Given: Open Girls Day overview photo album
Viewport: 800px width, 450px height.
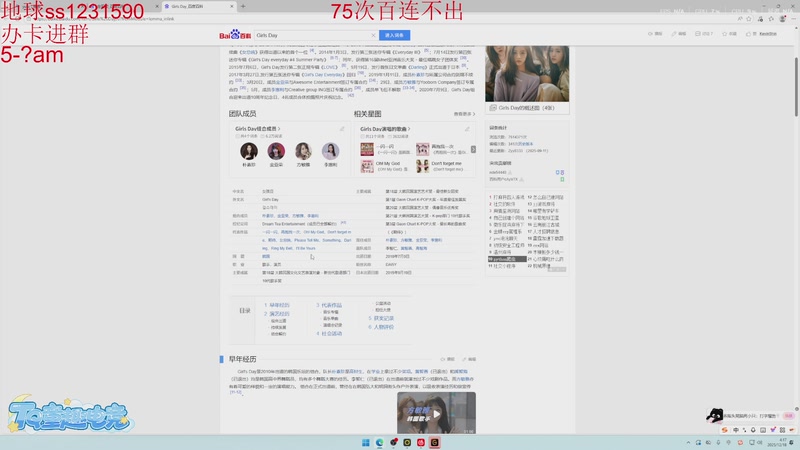Looking at the screenshot, I should pos(527,73).
